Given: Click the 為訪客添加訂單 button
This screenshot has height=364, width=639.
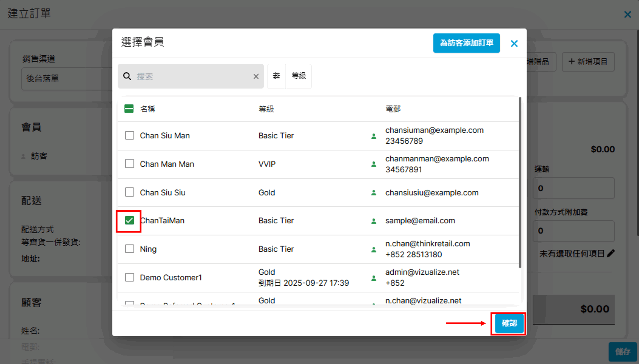Looking at the screenshot, I should click(x=466, y=43).
